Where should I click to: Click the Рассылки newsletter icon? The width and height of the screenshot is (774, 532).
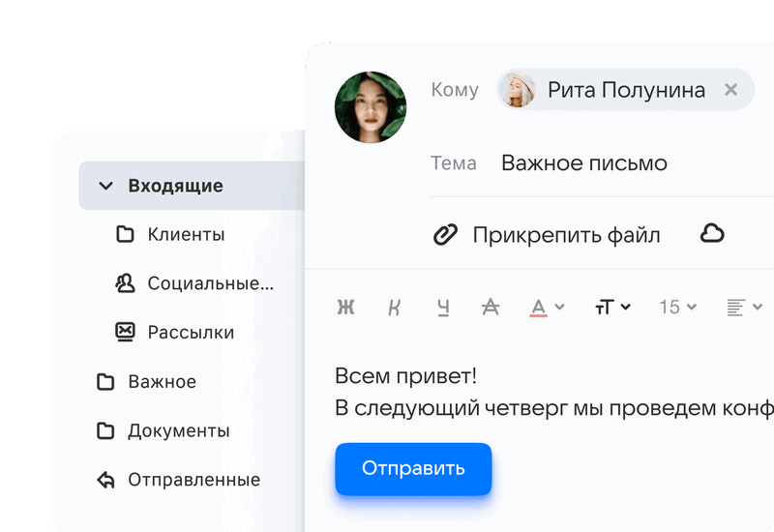[125, 332]
